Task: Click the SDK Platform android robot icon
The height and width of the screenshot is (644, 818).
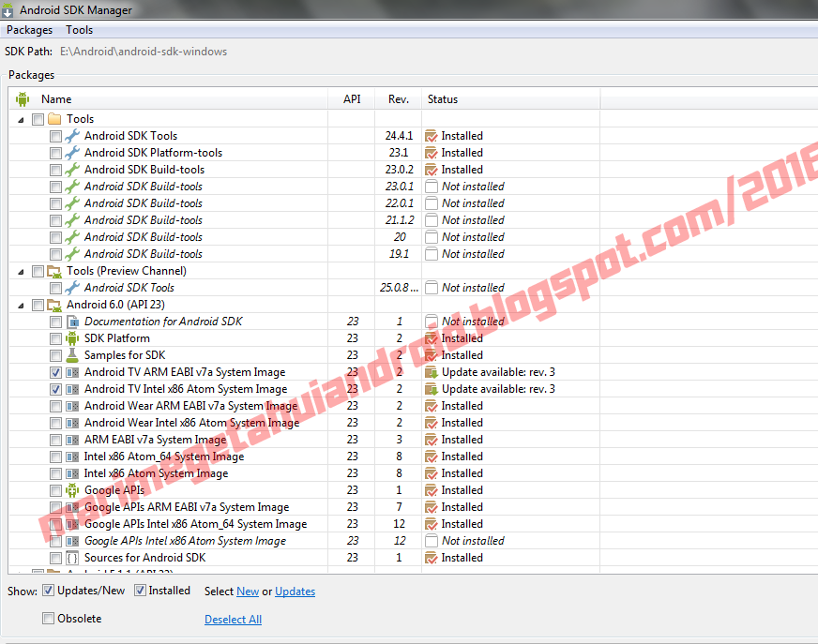Action: click(x=72, y=338)
